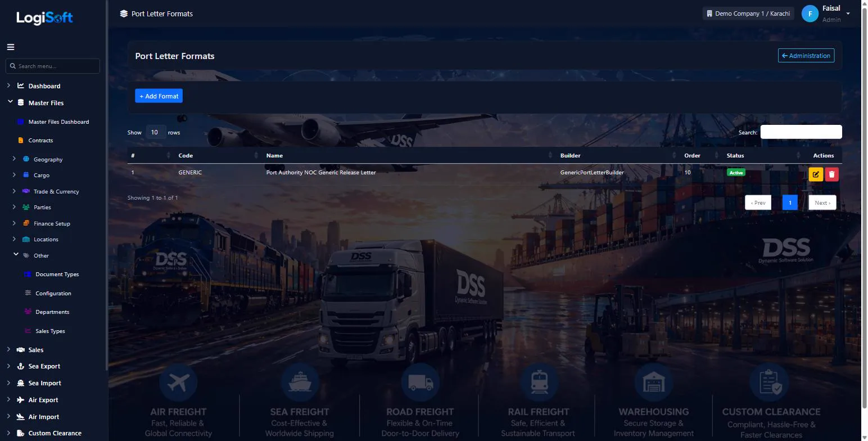Click the Locations warehouse icon
This screenshot has height=441, width=868.
[26, 239]
